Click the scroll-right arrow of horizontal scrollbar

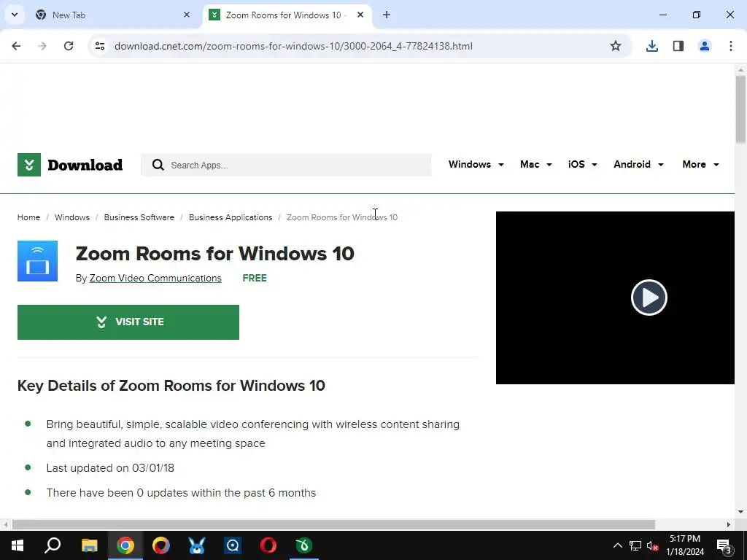point(729,524)
